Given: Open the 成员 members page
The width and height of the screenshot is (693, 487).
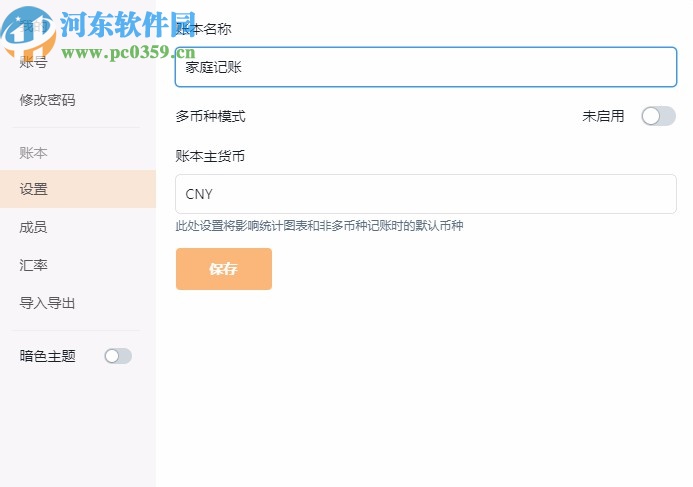Looking at the screenshot, I should pyautogui.click(x=33, y=227).
